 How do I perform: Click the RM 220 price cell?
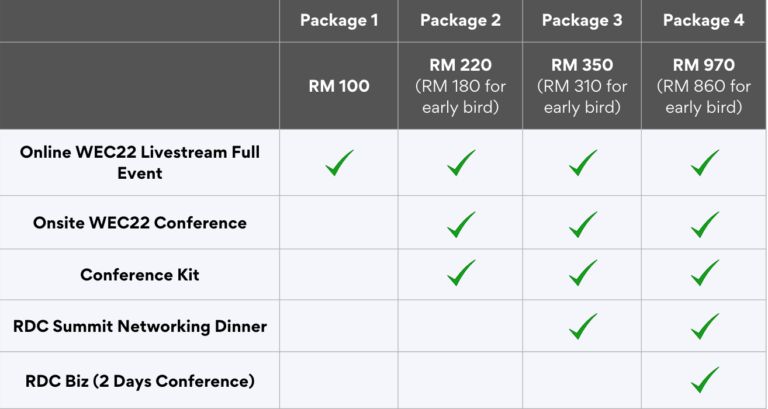click(x=460, y=86)
